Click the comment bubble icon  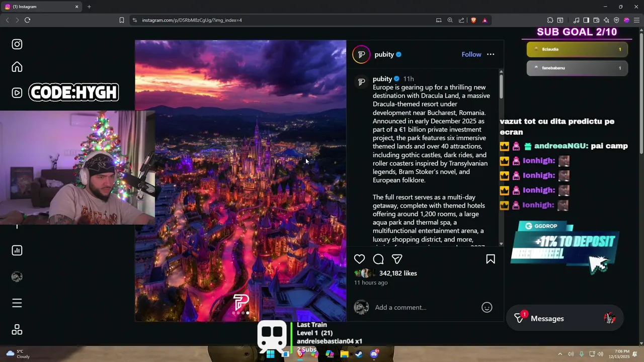(378, 259)
